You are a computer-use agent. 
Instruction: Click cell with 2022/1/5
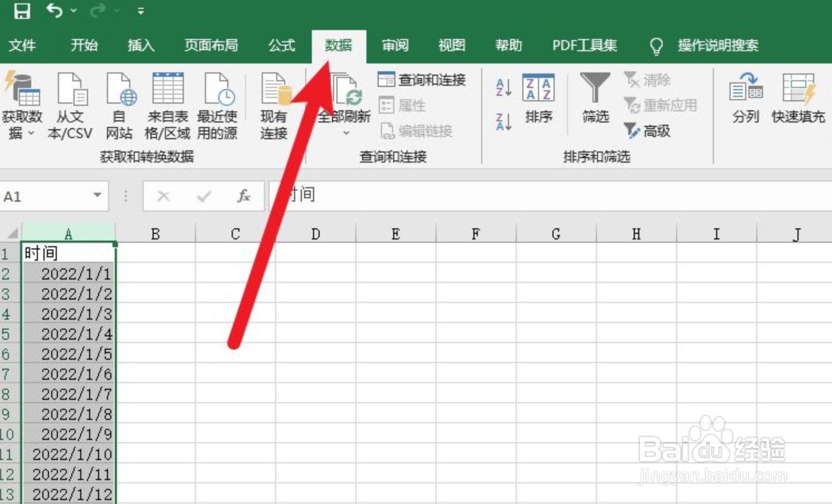click(68, 354)
